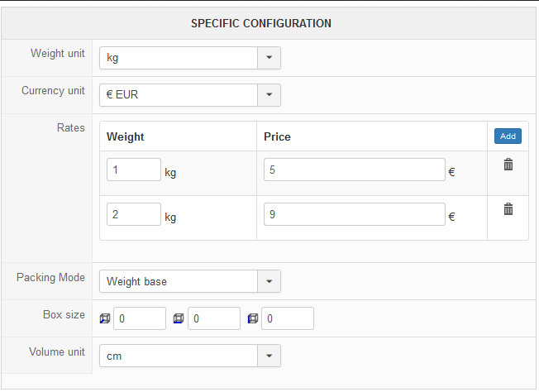The width and height of the screenshot is (539, 392).
Task: Click the Weight unit label
Action: pyautogui.click(x=57, y=53)
